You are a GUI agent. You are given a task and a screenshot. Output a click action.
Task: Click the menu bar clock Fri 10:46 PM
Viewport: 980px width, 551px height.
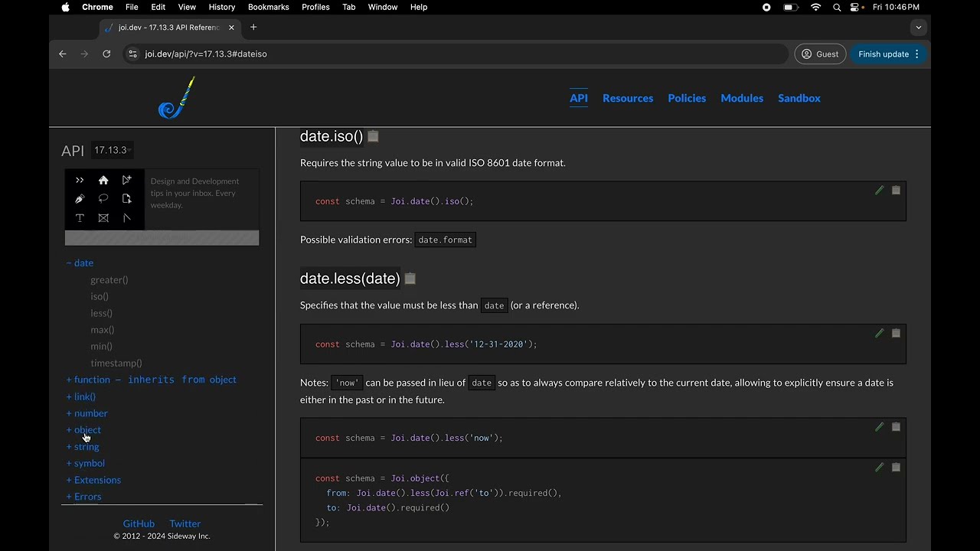[896, 7]
